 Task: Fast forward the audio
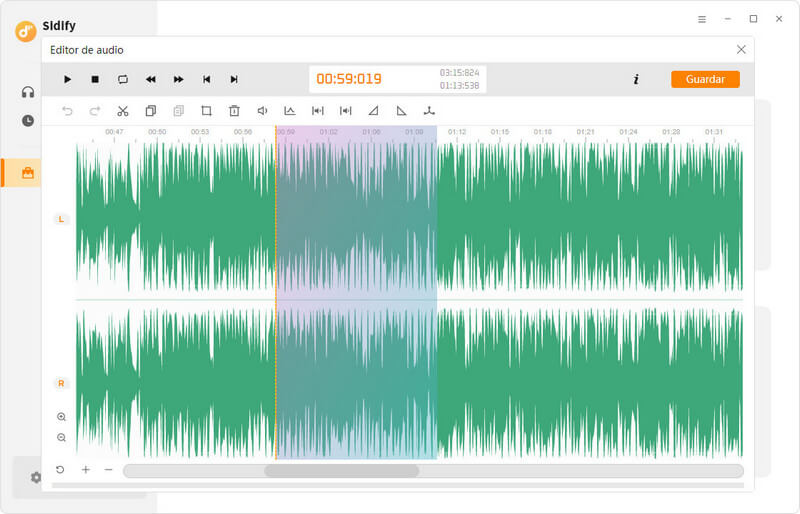tap(178, 79)
